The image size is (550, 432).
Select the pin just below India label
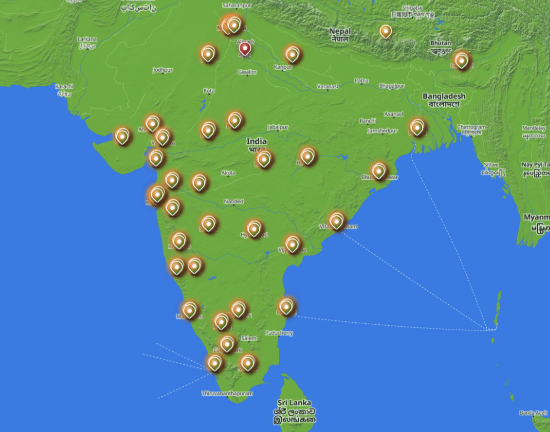pos(264,160)
